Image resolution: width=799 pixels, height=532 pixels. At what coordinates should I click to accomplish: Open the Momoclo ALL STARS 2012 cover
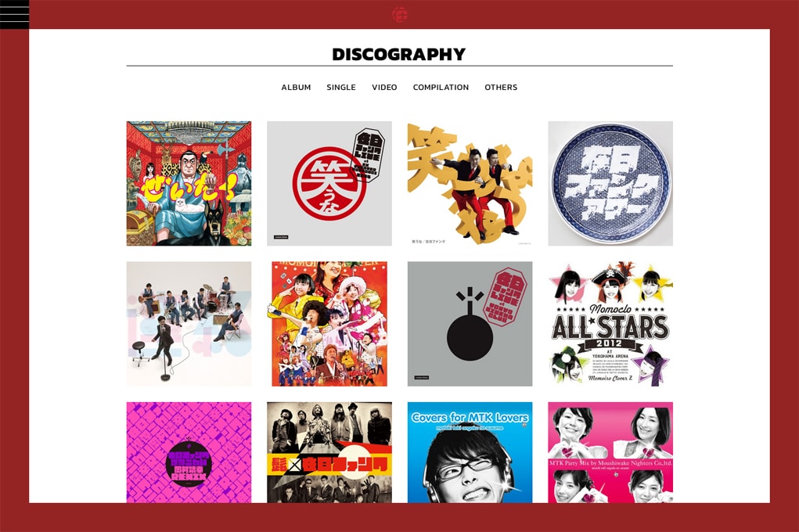(x=610, y=324)
